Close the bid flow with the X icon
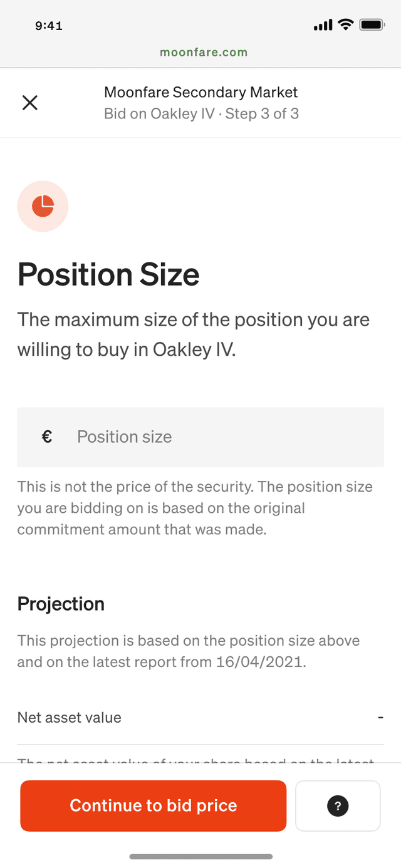The height and width of the screenshot is (868, 401). point(30,103)
